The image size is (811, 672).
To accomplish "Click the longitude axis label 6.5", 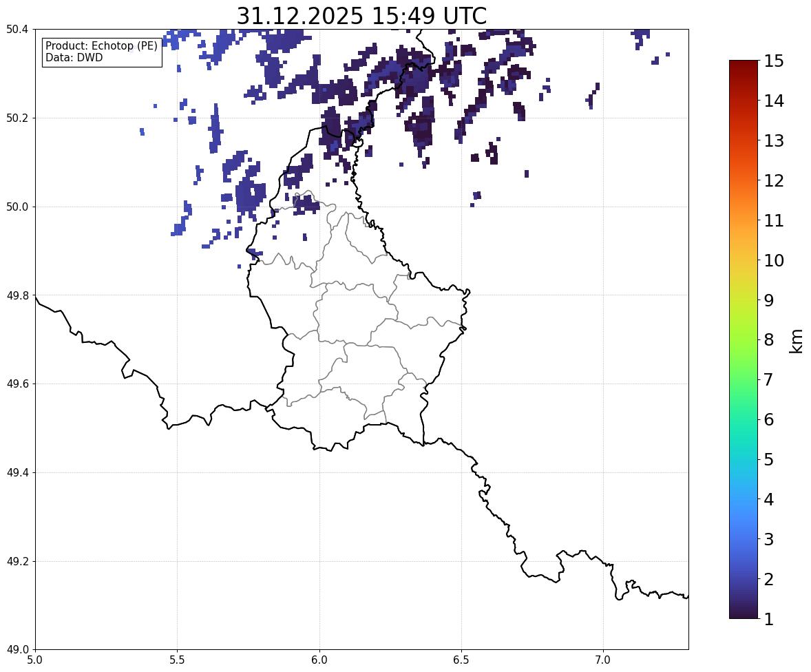I will [x=461, y=660].
